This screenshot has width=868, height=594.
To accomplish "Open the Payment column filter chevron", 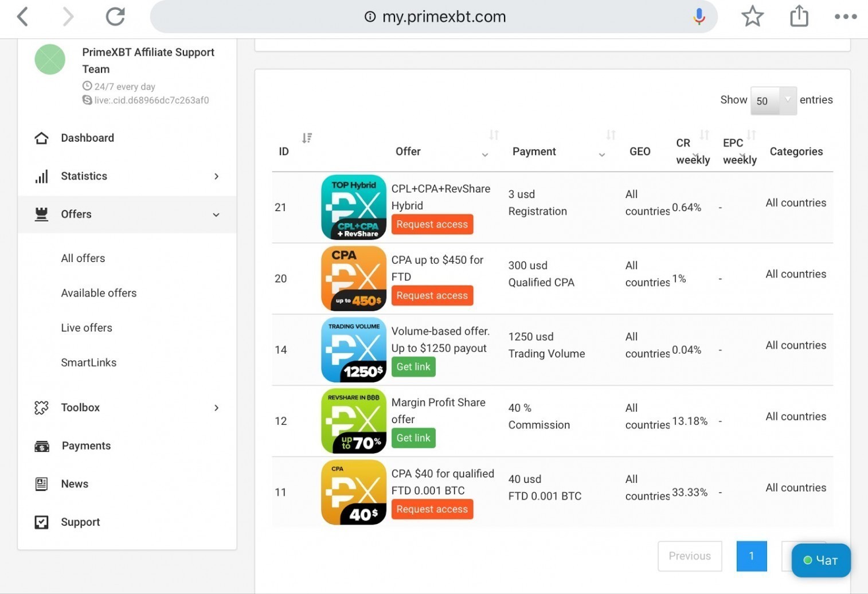I will (602, 155).
